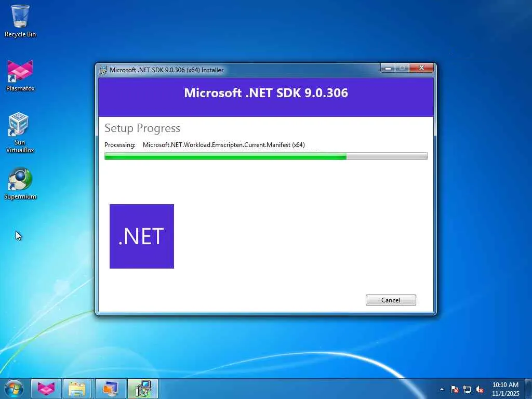
Task: Open the Windows Start menu orb
Action: [x=14, y=389]
